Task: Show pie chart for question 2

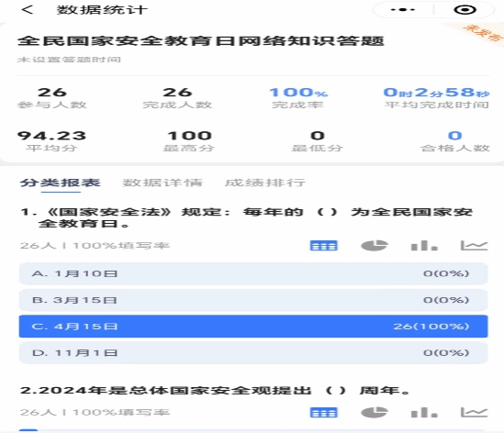Action: click(x=374, y=412)
